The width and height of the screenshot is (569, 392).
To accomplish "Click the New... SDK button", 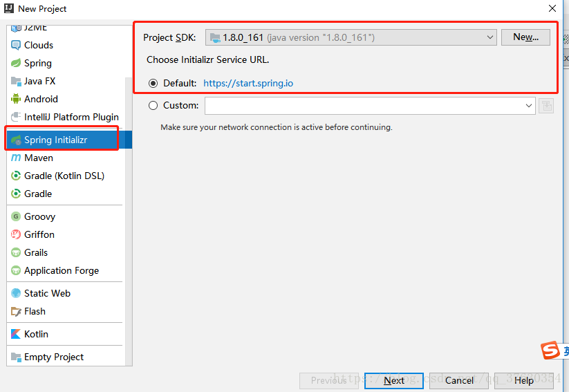I will [525, 37].
